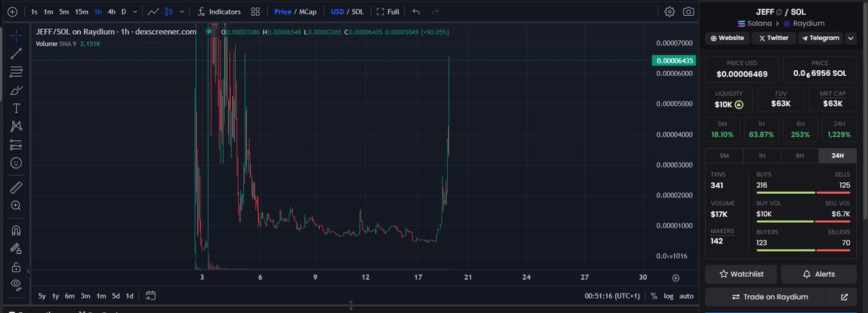This screenshot has width=868, height=313.
Task: Select the crosshair cursor tool
Action: click(16, 34)
